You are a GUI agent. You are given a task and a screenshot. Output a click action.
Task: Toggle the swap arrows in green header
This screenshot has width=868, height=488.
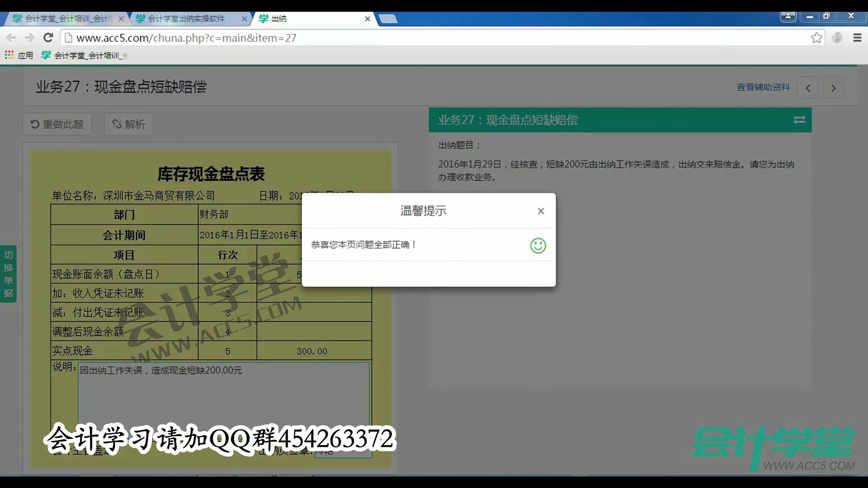coord(799,120)
